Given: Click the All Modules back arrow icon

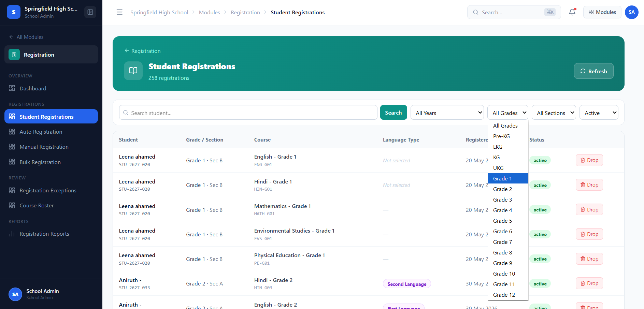Looking at the screenshot, I should tap(11, 37).
